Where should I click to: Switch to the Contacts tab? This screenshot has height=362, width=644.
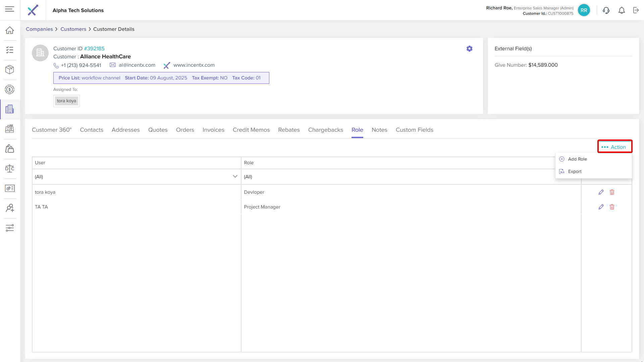click(x=91, y=130)
